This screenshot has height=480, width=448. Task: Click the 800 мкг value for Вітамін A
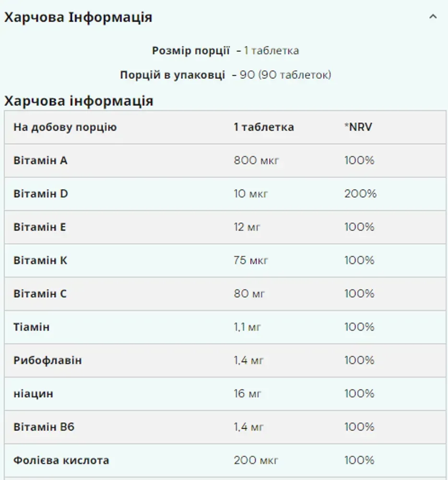pos(256,160)
